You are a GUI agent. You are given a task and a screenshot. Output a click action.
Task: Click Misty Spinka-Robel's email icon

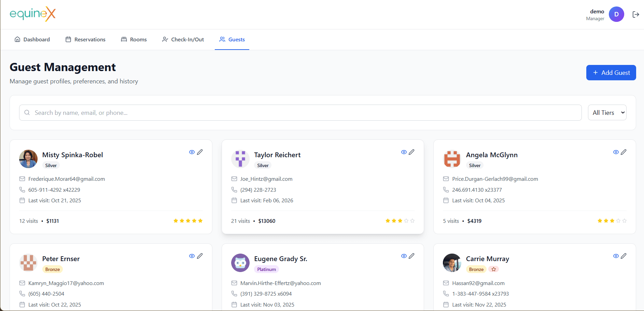click(x=22, y=179)
